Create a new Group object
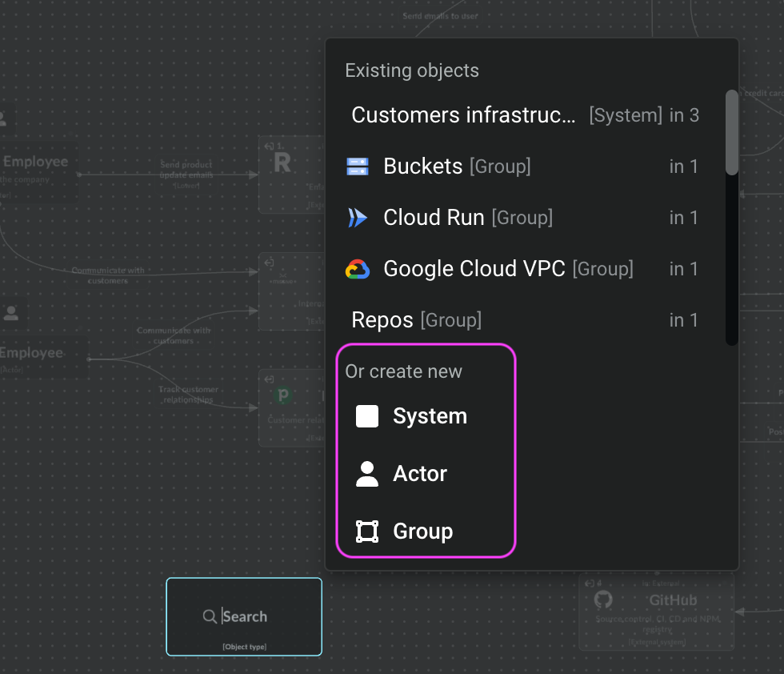Screen dimensions: 784x674 pos(422,532)
